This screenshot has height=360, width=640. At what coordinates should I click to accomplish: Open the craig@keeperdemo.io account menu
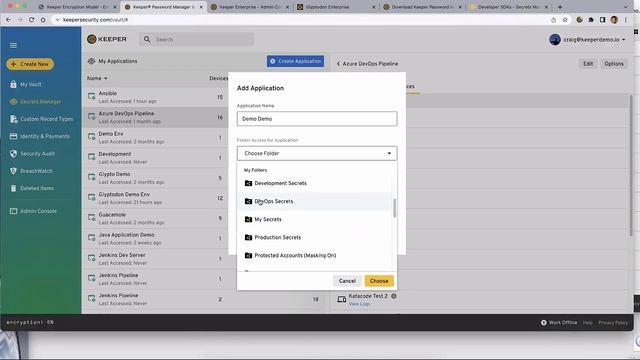(587, 40)
